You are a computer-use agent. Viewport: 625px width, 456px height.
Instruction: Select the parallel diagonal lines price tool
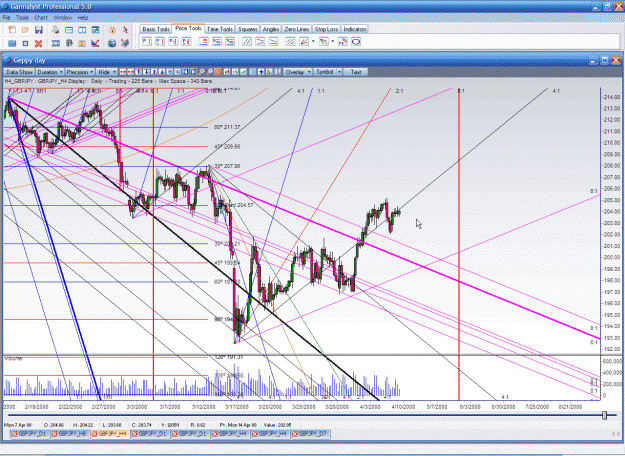pyautogui.click(x=247, y=41)
